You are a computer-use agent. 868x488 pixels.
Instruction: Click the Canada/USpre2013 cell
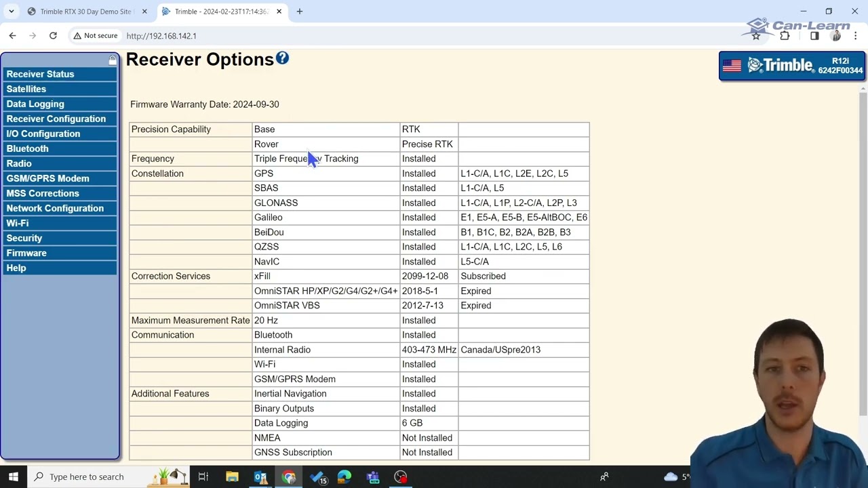pos(524,350)
